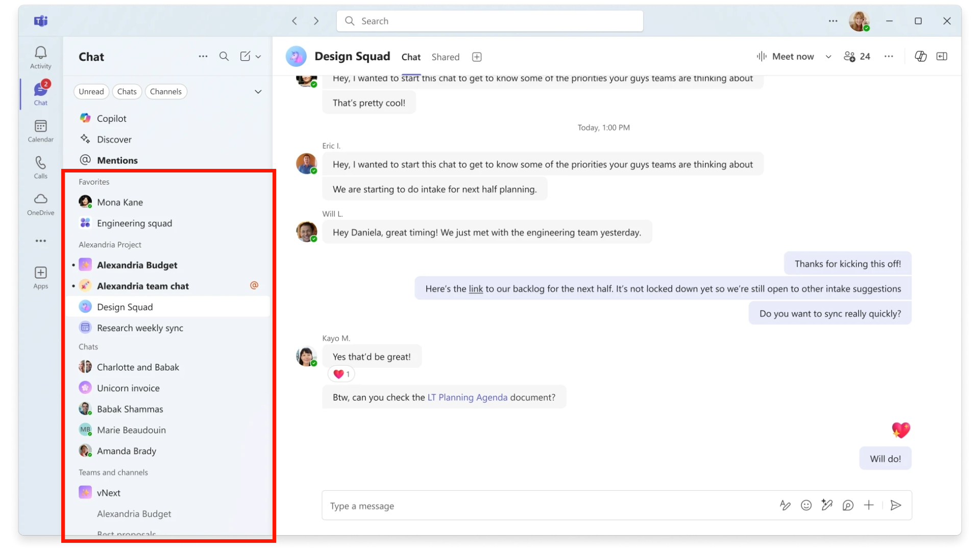Attach content using the plus icon
The width and height of the screenshot is (980, 551).
[869, 505]
